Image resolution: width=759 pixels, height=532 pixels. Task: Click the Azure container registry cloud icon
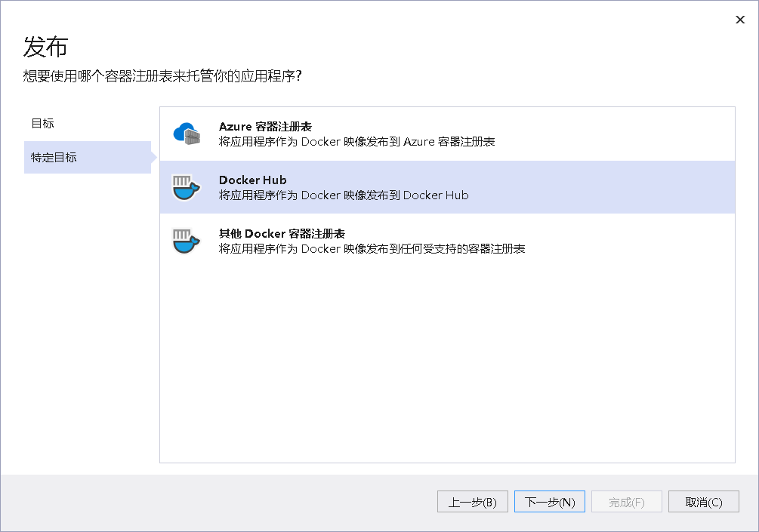(x=186, y=134)
